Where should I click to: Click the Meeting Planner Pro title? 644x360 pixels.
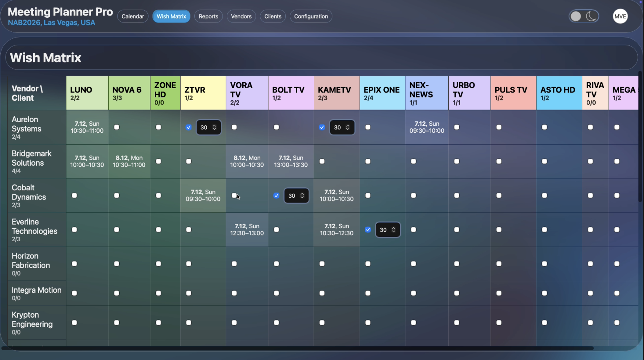click(x=60, y=12)
